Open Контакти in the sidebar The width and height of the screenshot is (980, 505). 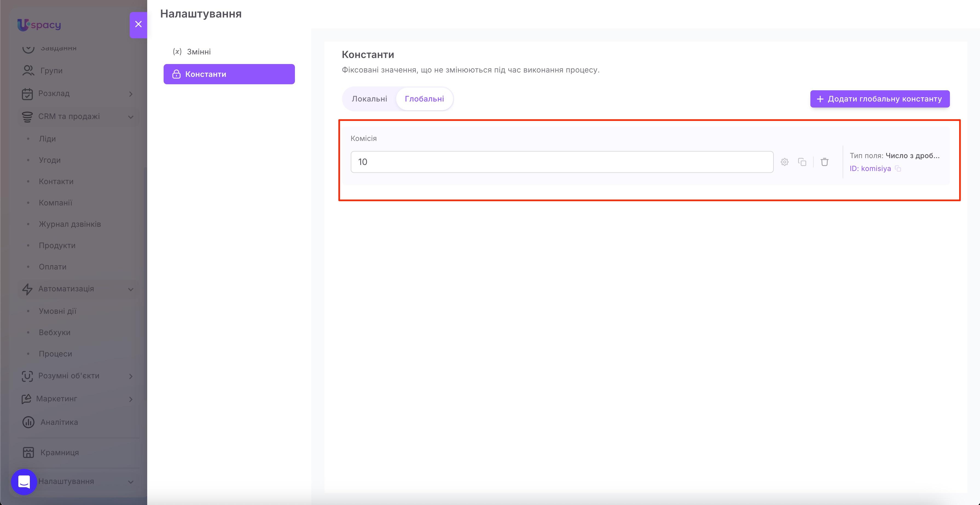pos(56,181)
